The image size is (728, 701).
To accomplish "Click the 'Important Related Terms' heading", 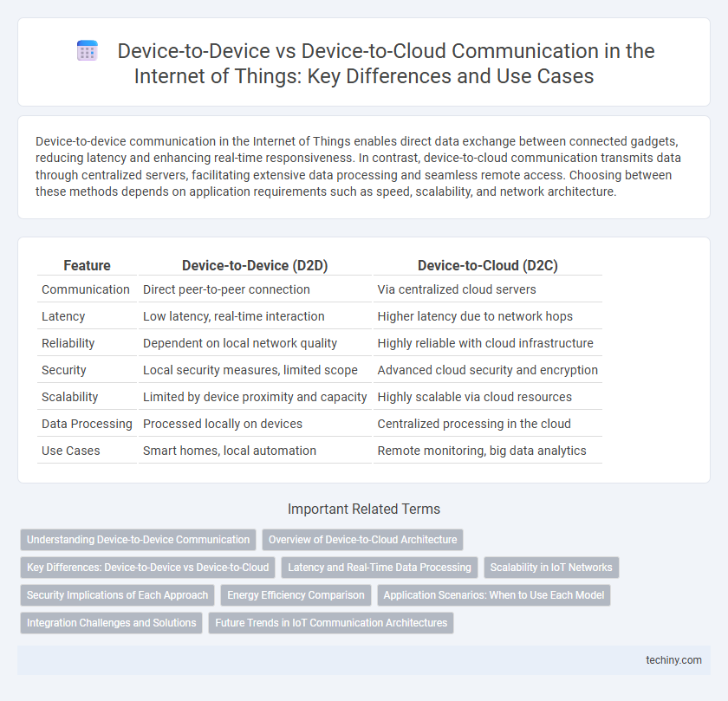I will click(x=363, y=509).
